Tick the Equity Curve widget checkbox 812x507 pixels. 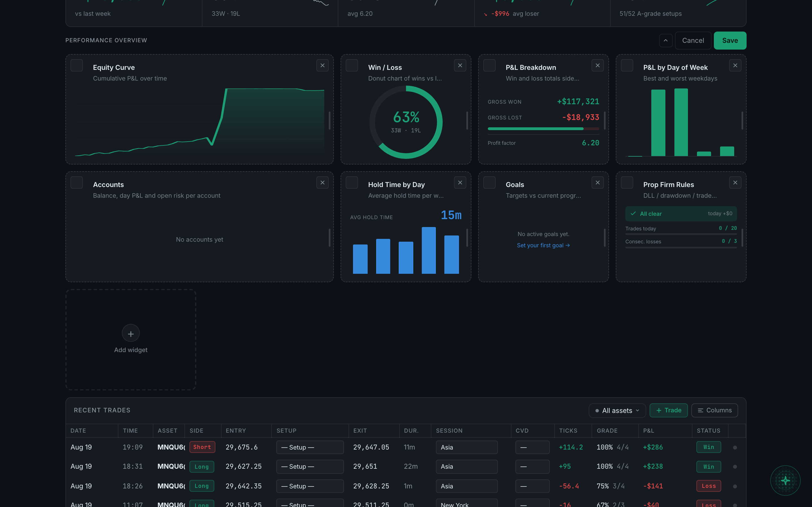coord(76,65)
